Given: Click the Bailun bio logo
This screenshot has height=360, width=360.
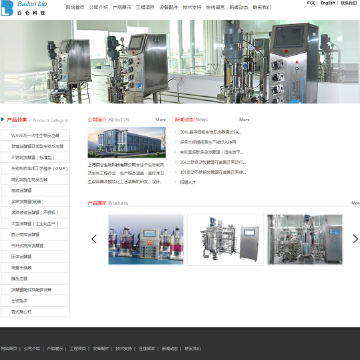Looking at the screenshot, I should [24, 8].
